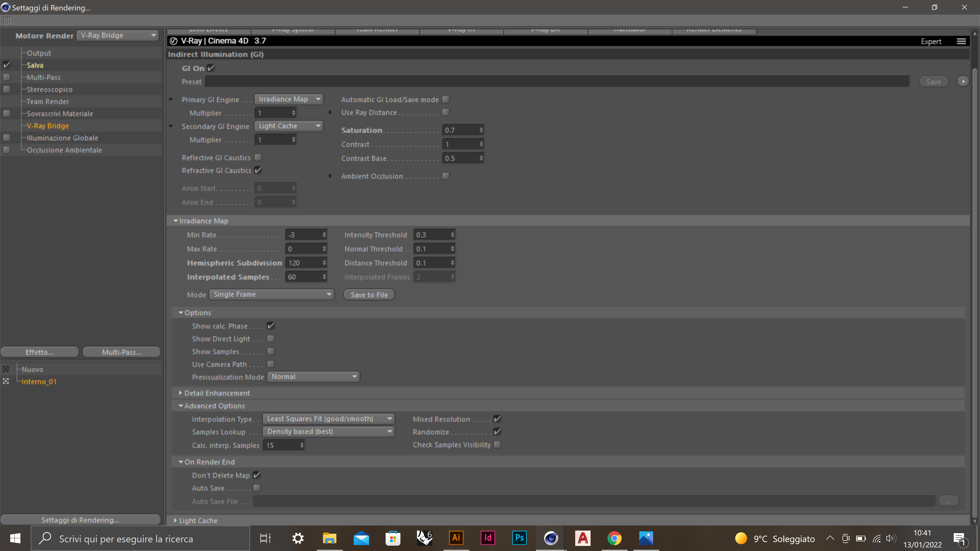Click the InDesign taskbar icon
This screenshot has height=551, width=980.
point(488,538)
